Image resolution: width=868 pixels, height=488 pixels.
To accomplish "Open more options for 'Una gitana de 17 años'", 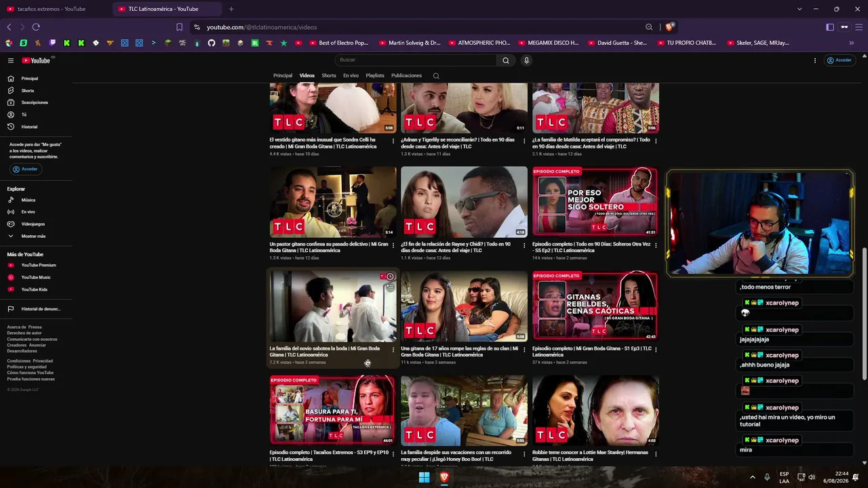I will [x=524, y=350].
